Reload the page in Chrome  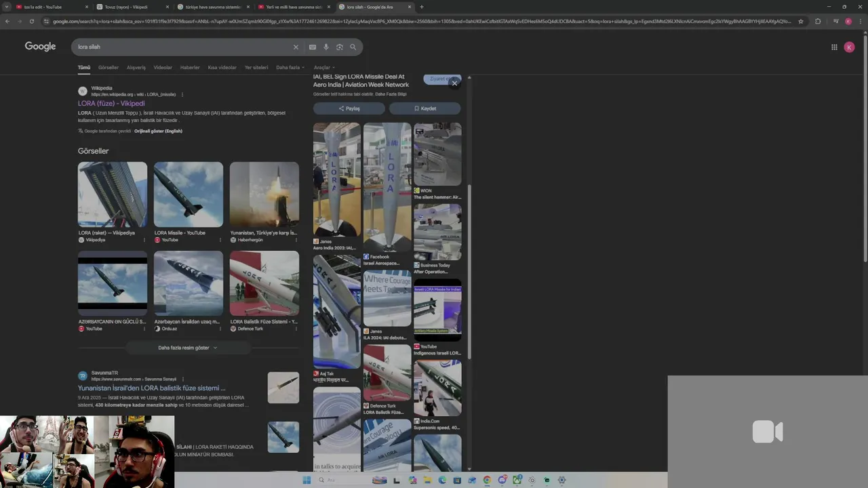click(x=31, y=21)
